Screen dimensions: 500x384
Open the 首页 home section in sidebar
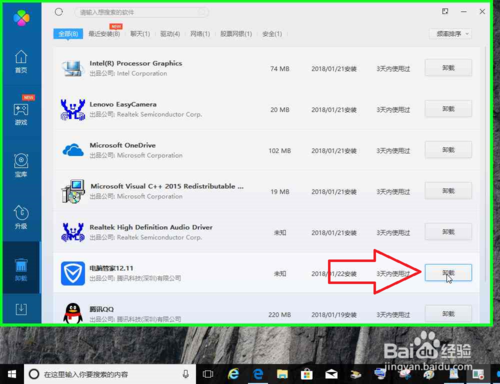tap(21, 62)
